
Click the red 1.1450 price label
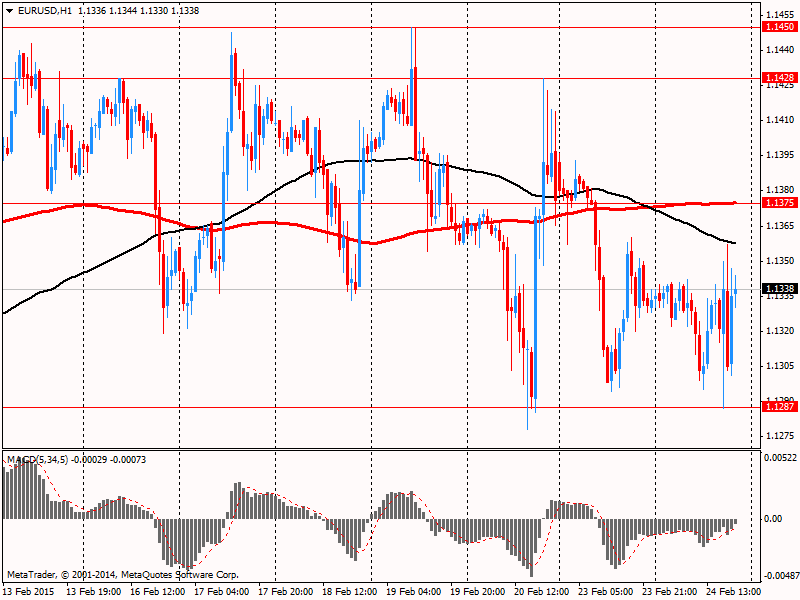[778, 28]
